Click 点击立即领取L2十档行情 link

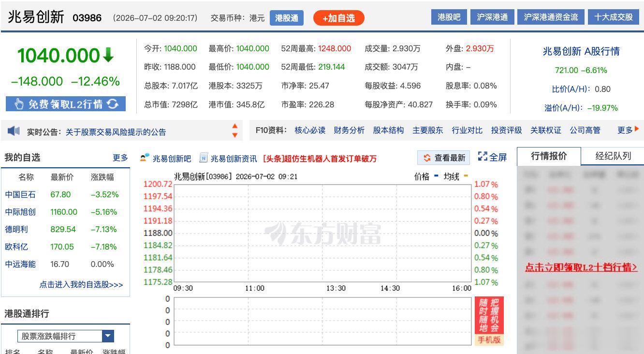tap(581, 267)
